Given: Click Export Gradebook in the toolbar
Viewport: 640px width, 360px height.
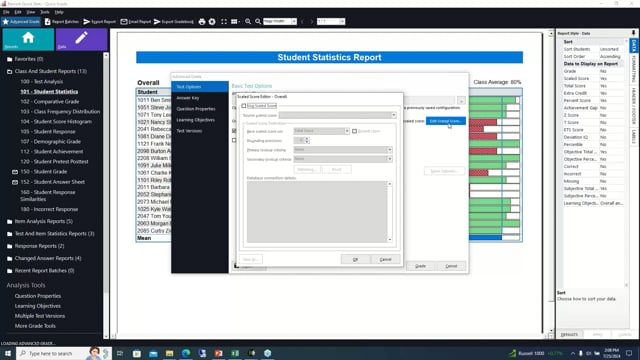Looking at the screenshot, I should coord(174,22).
